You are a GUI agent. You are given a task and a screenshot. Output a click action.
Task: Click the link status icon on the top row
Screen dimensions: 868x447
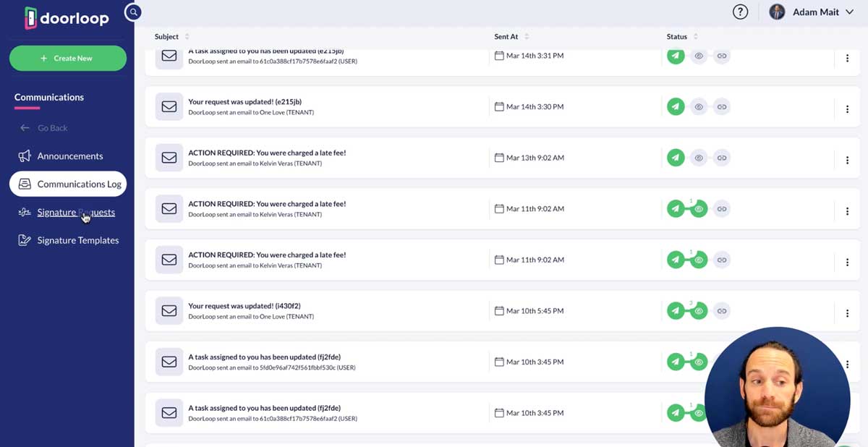click(x=721, y=56)
